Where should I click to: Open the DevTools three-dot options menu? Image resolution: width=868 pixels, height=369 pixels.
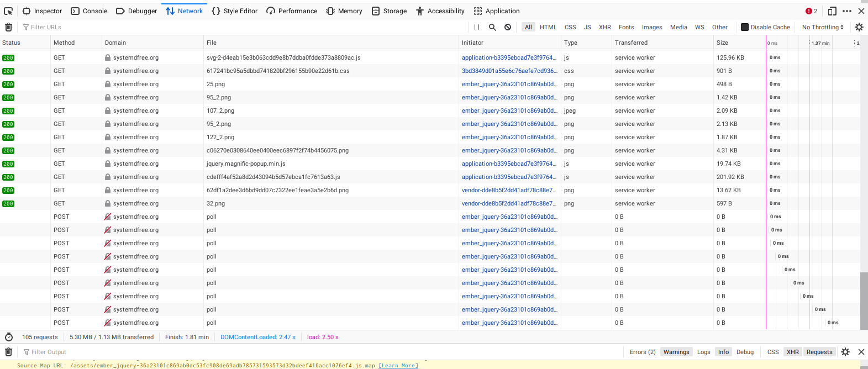(x=847, y=11)
